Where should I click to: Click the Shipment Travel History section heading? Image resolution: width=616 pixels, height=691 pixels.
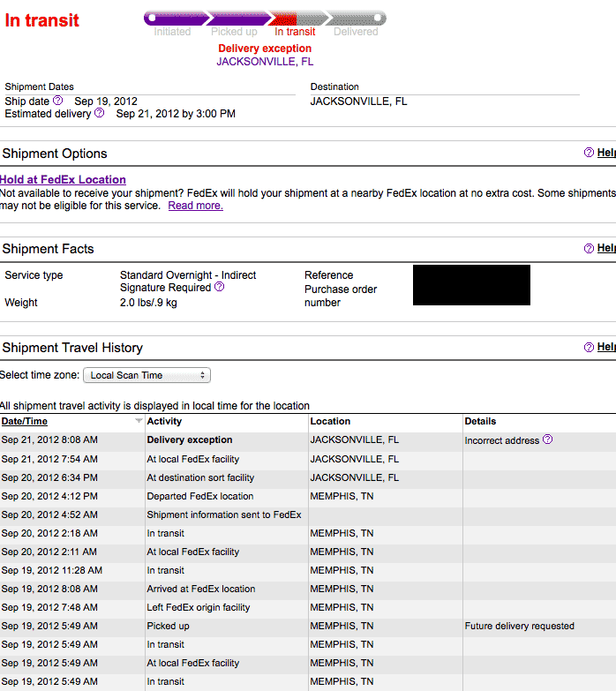point(72,348)
